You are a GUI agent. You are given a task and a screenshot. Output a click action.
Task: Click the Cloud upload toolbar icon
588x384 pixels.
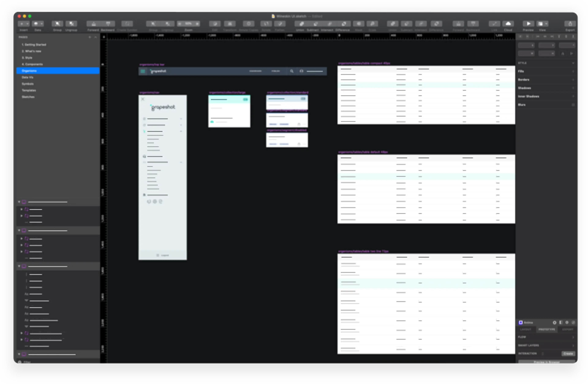508,24
